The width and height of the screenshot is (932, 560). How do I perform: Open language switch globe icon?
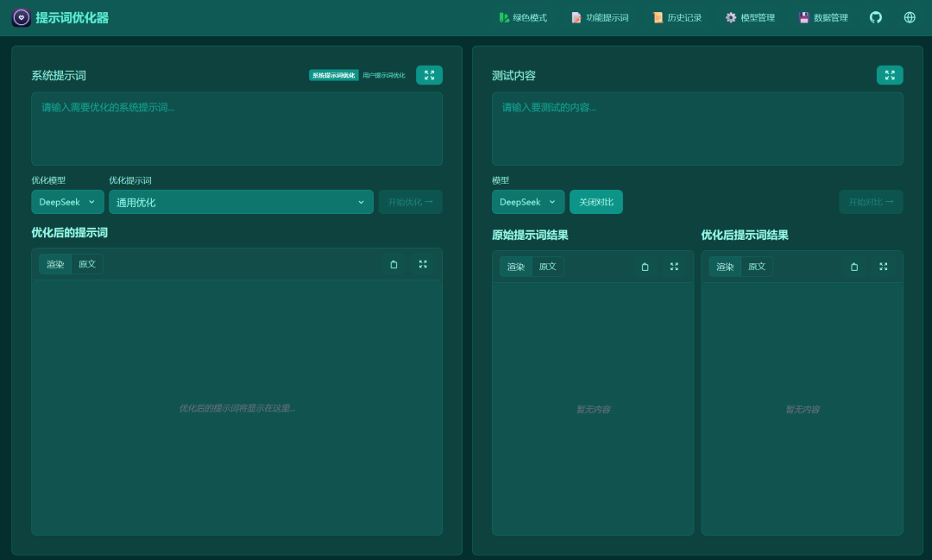(x=910, y=18)
